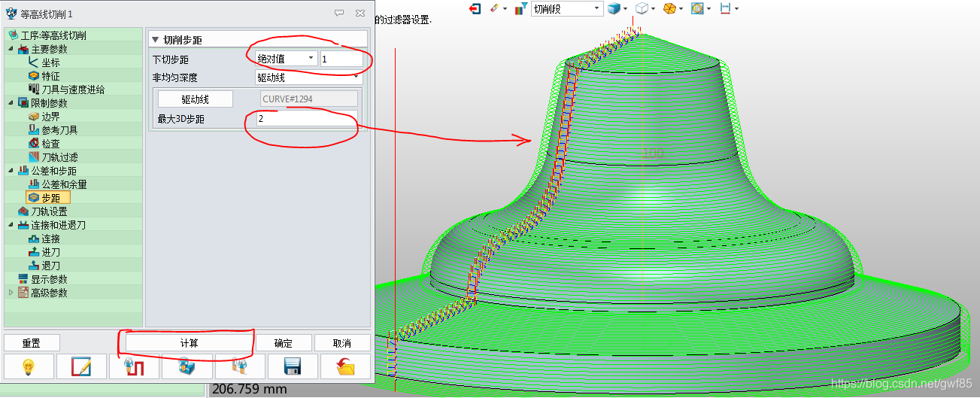
Task: Click the orange polygon mesh icon
Action: click(669, 8)
